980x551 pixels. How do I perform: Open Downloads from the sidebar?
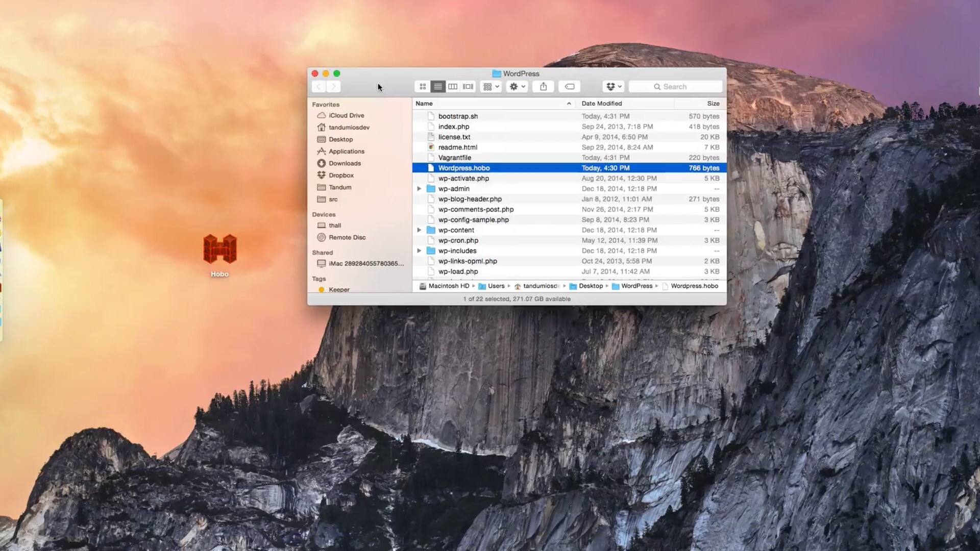pyautogui.click(x=339, y=163)
